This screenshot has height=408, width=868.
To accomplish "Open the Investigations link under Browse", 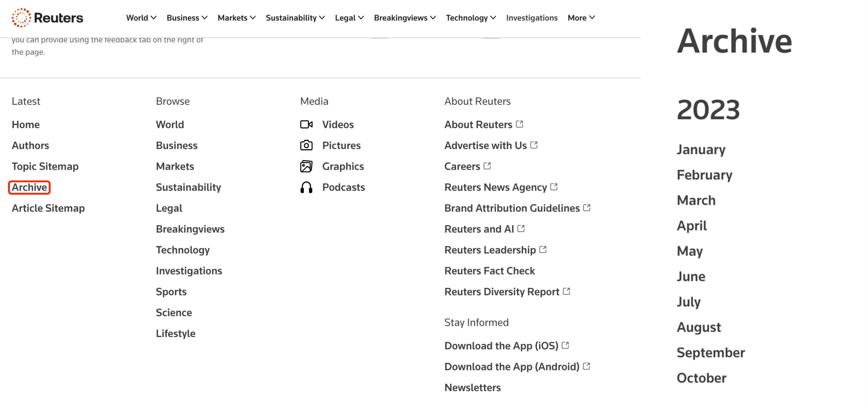I will pyautogui.click(x=189, y=271).
